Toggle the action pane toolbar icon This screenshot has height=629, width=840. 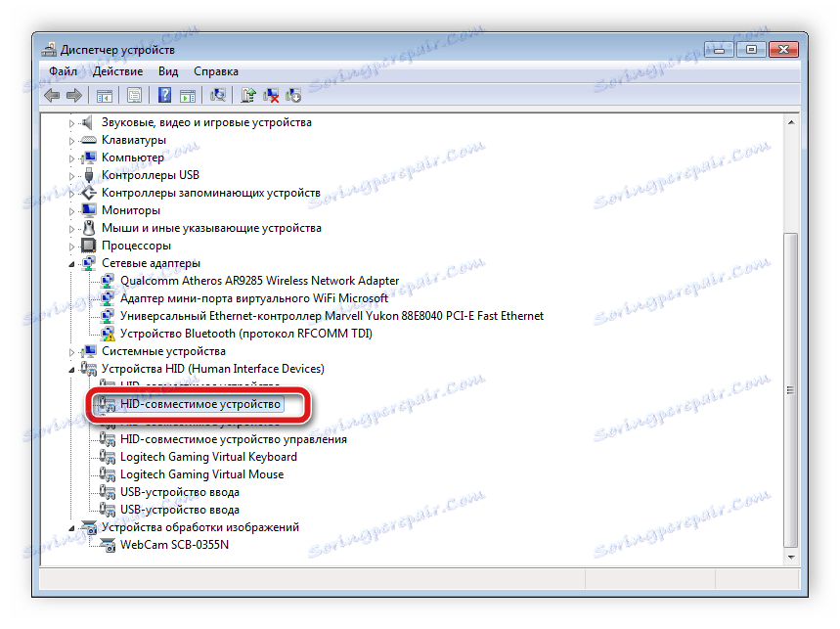pyautogui.click(x=188, y=96)
